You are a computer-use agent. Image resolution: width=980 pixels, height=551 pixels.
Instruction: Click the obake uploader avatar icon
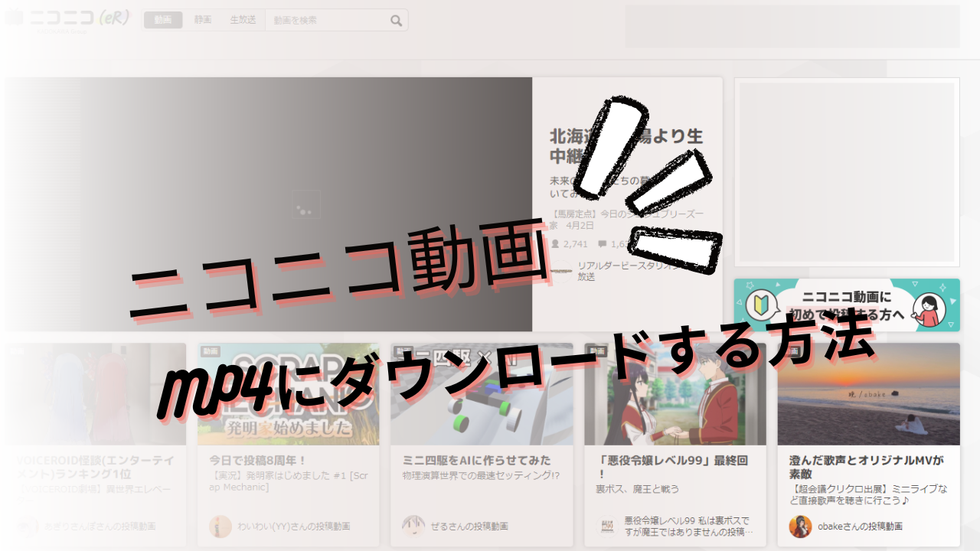(800, 527)
